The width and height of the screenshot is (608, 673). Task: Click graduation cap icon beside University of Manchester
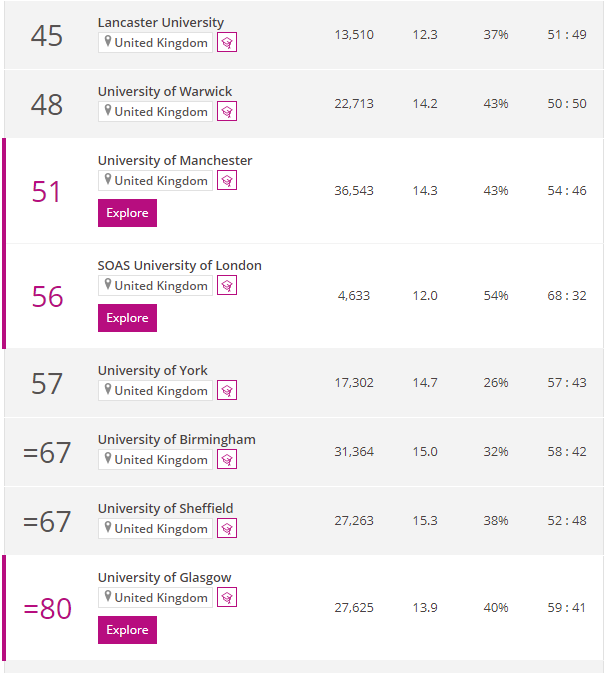(x=227, y=180)
